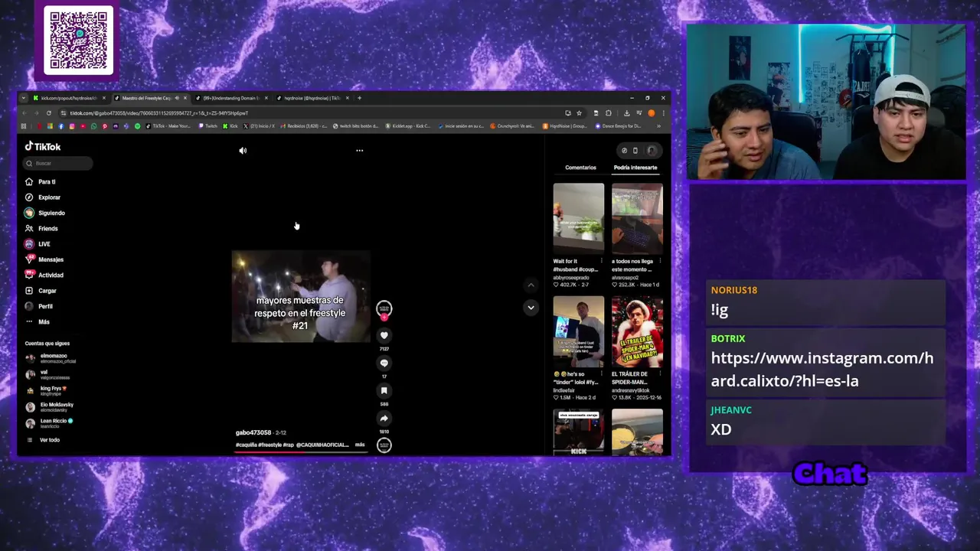Open options for "he's so tinder" video
This screenshot has width=980, height=551.
[602, 374]
